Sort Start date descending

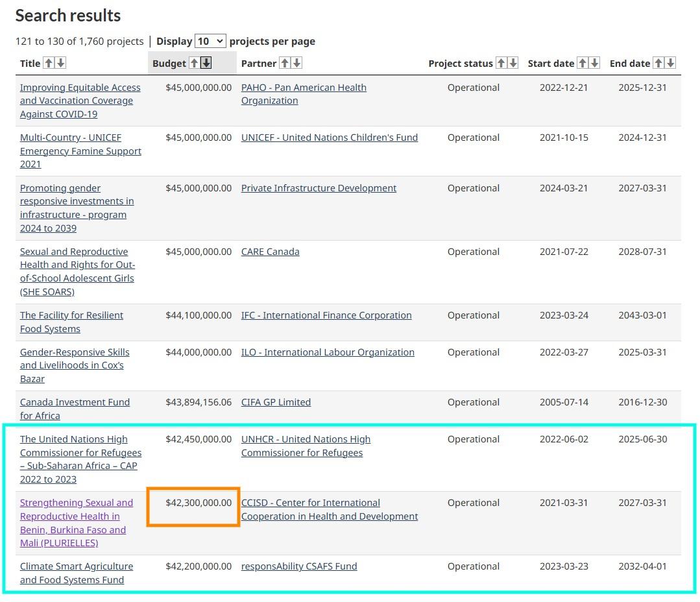click(x=595, y=63)
